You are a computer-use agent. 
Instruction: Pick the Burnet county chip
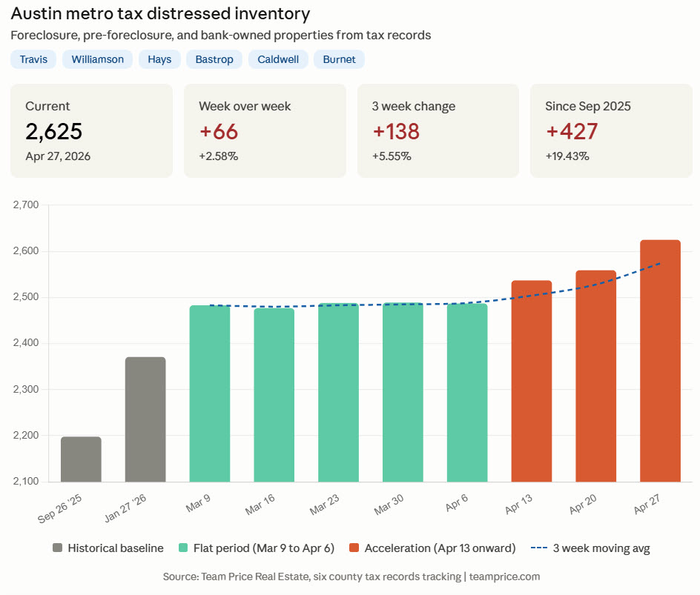[339, 59]
